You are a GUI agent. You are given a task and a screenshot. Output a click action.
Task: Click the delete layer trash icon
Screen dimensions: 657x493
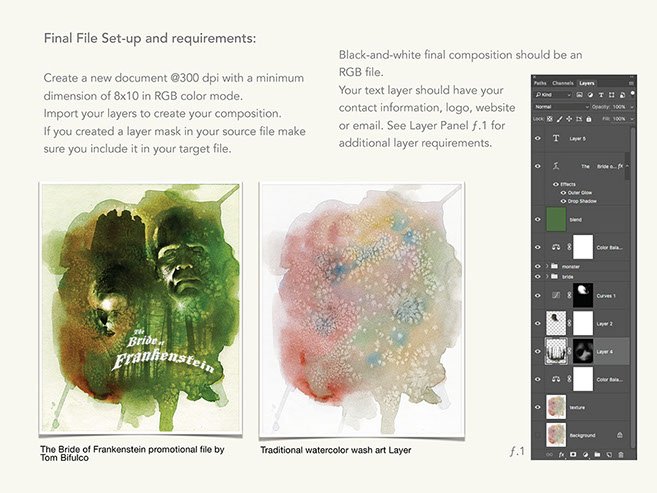pos(621,454)
